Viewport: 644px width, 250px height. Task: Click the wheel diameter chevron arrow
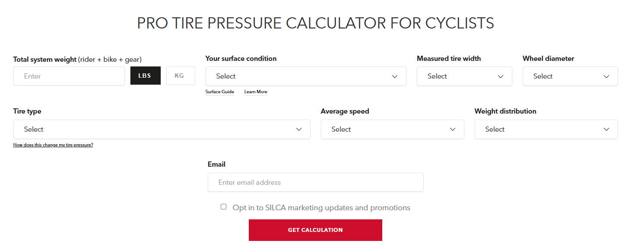tap(606, 76)
